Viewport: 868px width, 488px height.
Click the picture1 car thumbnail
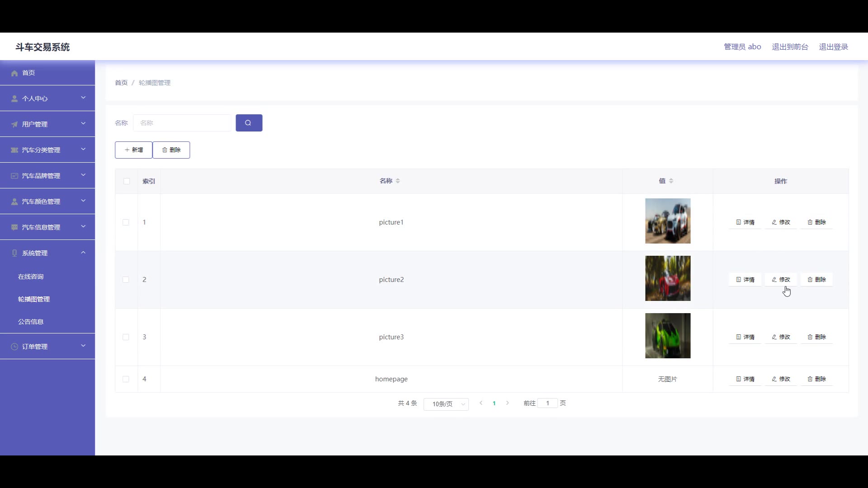[667, 221]
